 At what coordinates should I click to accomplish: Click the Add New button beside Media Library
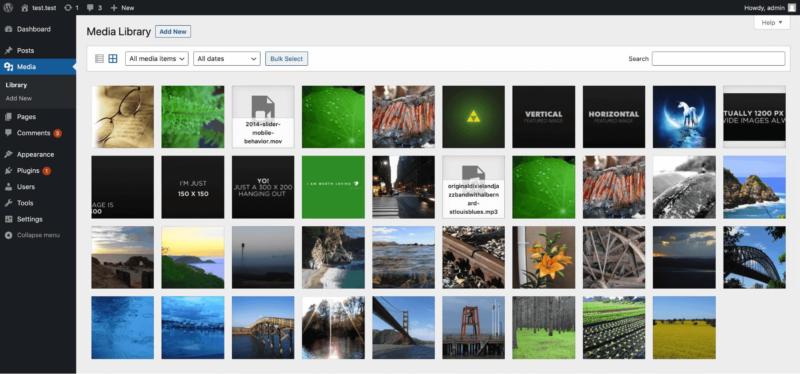coord(173,32)
